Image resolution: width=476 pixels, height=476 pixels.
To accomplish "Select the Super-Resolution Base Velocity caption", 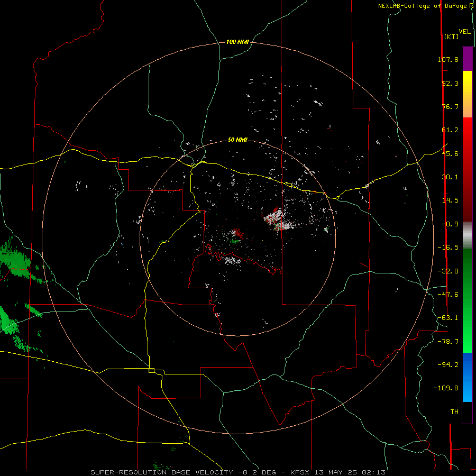I will (239, 472).
